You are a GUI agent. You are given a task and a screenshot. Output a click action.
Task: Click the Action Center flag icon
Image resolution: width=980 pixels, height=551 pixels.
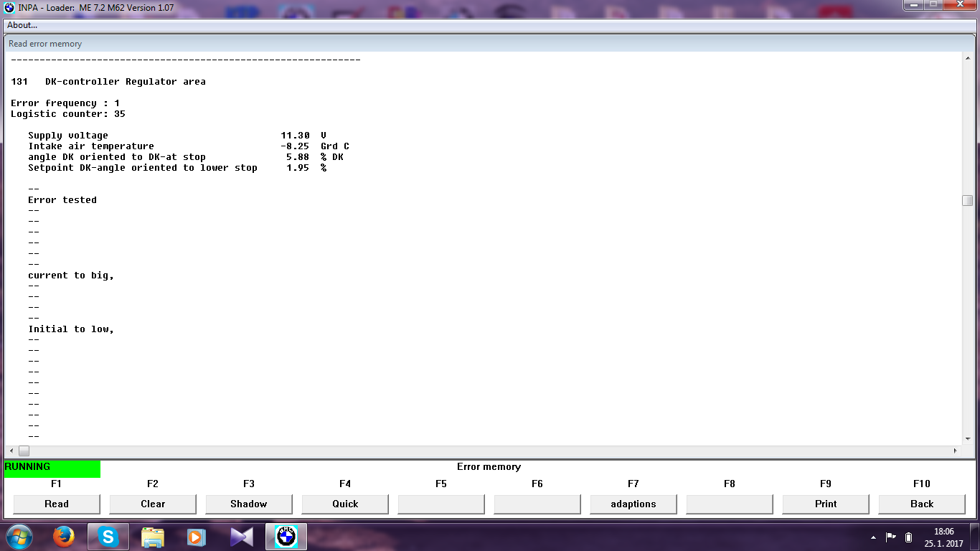891,537
